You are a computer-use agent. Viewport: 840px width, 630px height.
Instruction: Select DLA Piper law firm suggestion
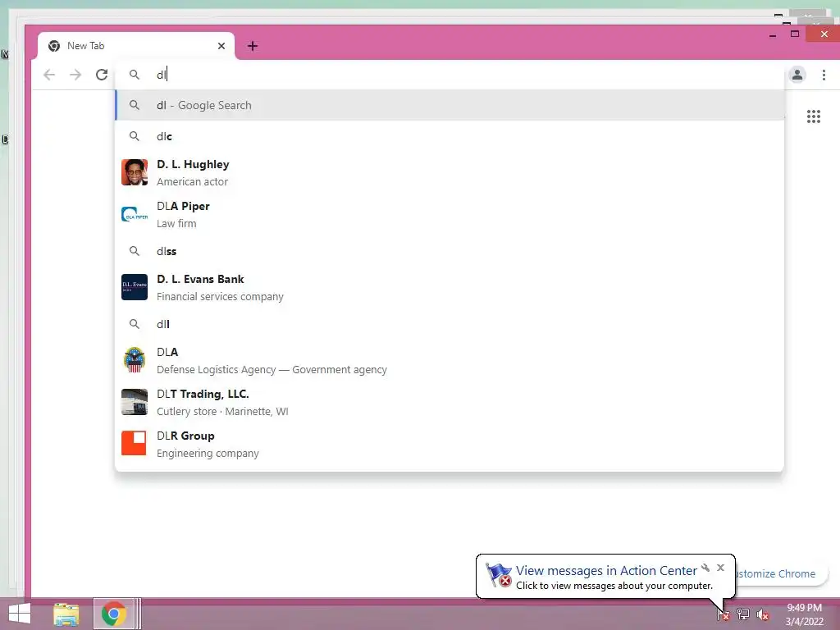[x=450, y=214]
